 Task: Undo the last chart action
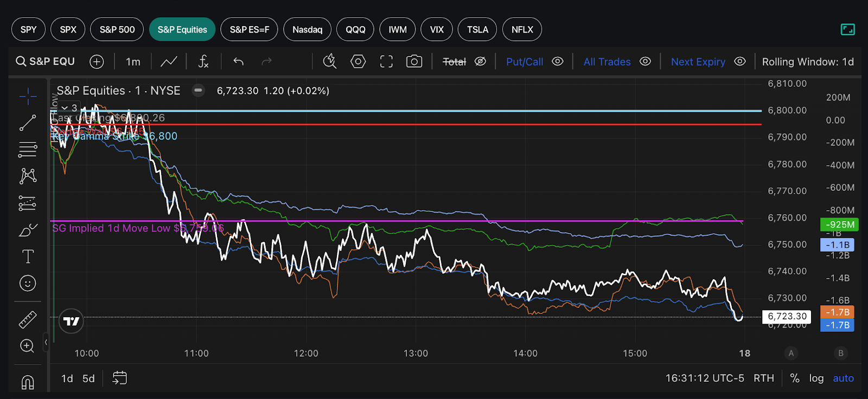(238, 61)
